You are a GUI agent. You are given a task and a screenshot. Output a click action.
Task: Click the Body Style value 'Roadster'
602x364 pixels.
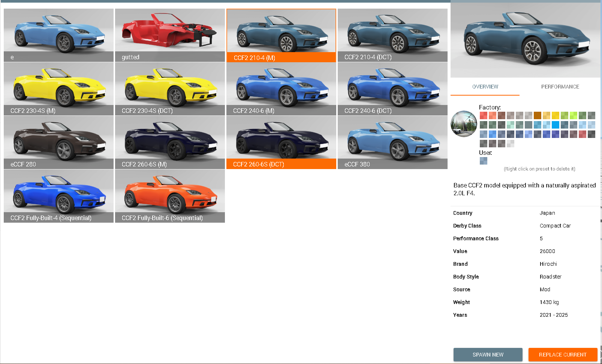(x=551, y=277)
